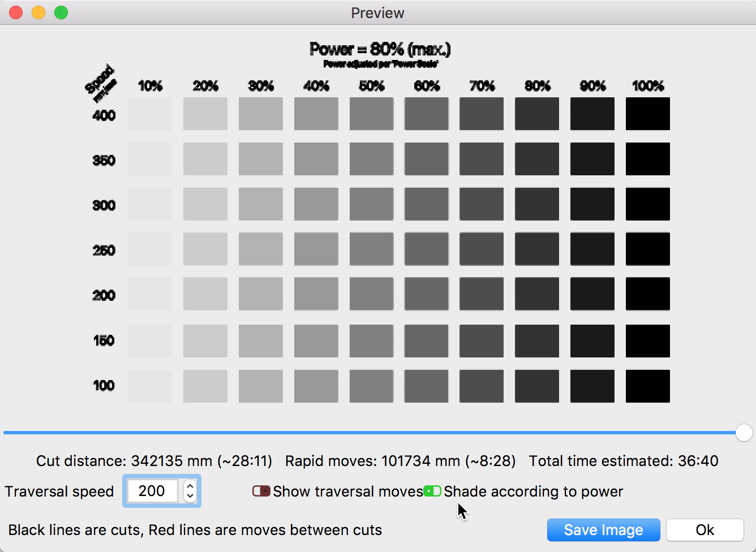Toggle Show traversal moves switch
The height and width of the screenshot is (552, 756).
261,491
